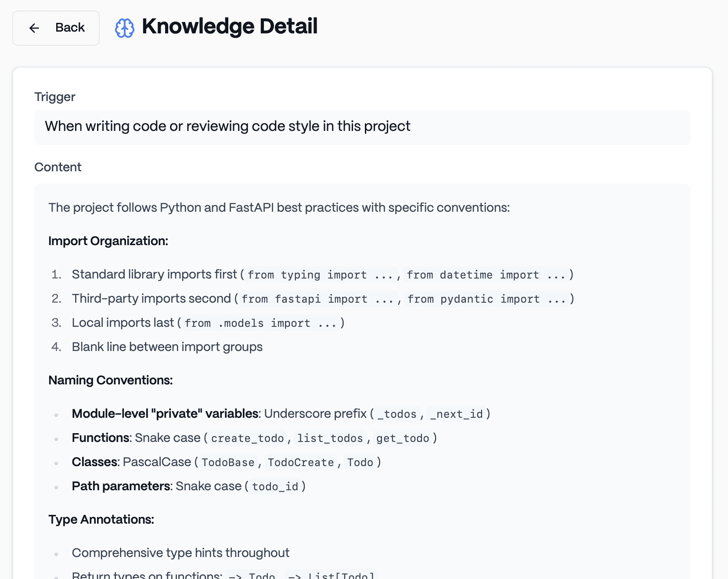This screenshot has width=728, height=579.
Task: Click the bold 'Functions' label
Action: point(101,438)
